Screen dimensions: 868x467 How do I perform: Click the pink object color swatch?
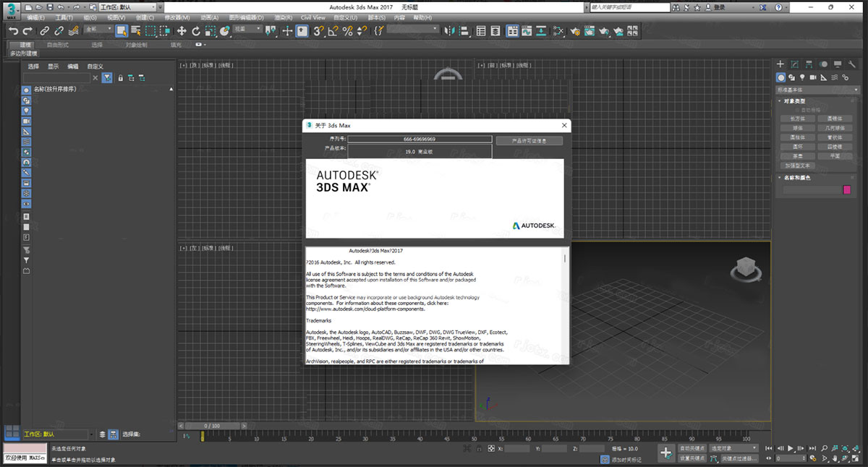click(x=846, y=189)
